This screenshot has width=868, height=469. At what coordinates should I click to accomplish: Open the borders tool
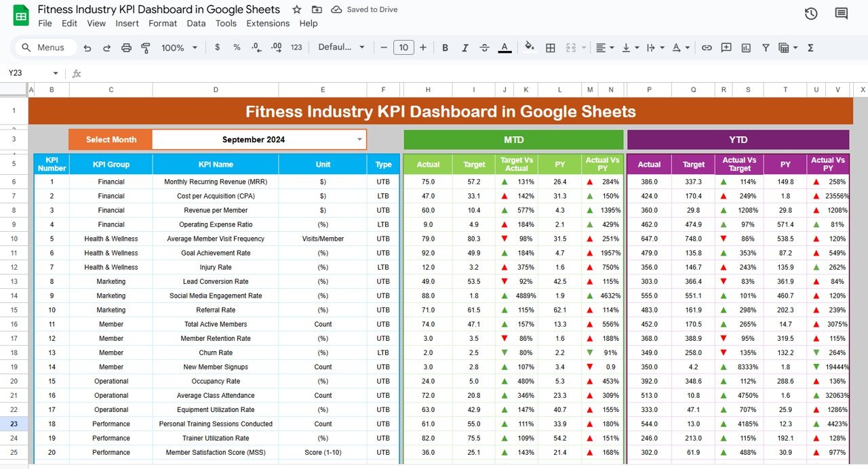[551, 47]
